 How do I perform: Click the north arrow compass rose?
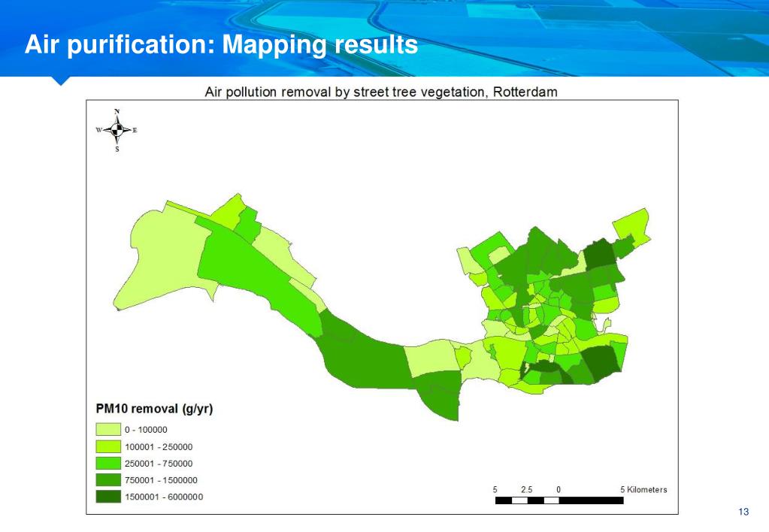click(x=117, y=130)
